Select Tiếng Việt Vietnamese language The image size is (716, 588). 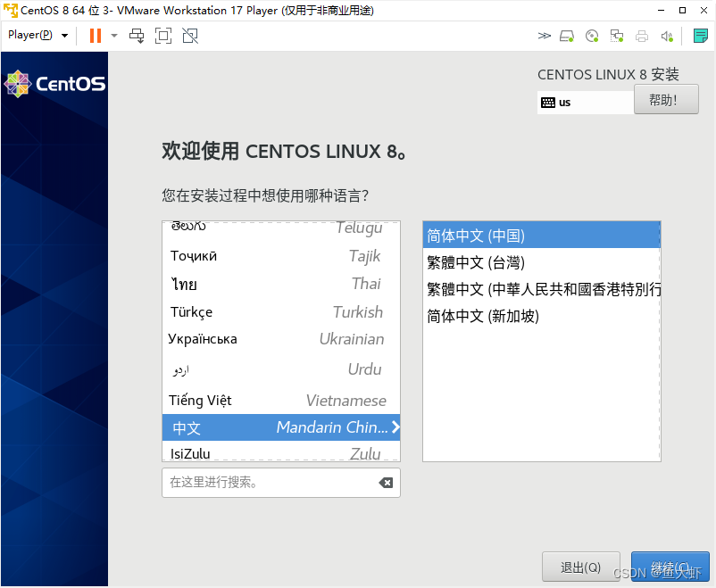(281, 401)
